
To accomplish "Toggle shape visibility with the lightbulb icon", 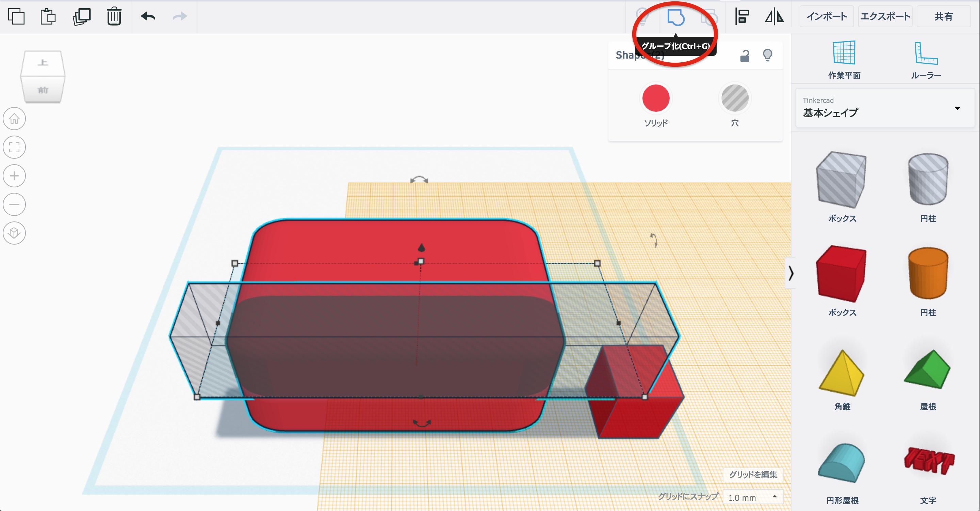I will click(x=767, y=56).
